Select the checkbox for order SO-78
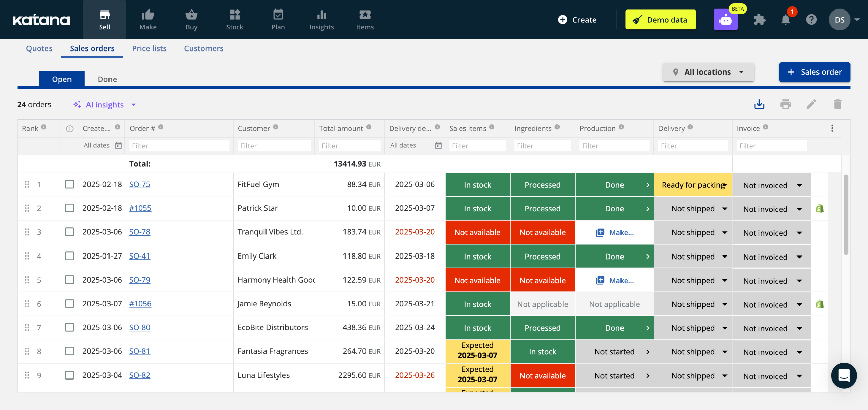868x410 pixels. pos(70,232)
